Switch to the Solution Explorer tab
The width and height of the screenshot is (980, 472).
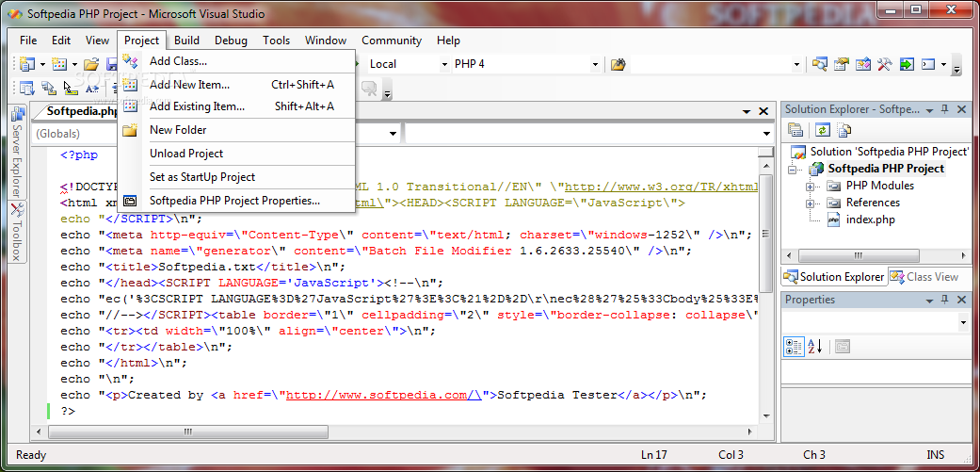tap(834, 276)
